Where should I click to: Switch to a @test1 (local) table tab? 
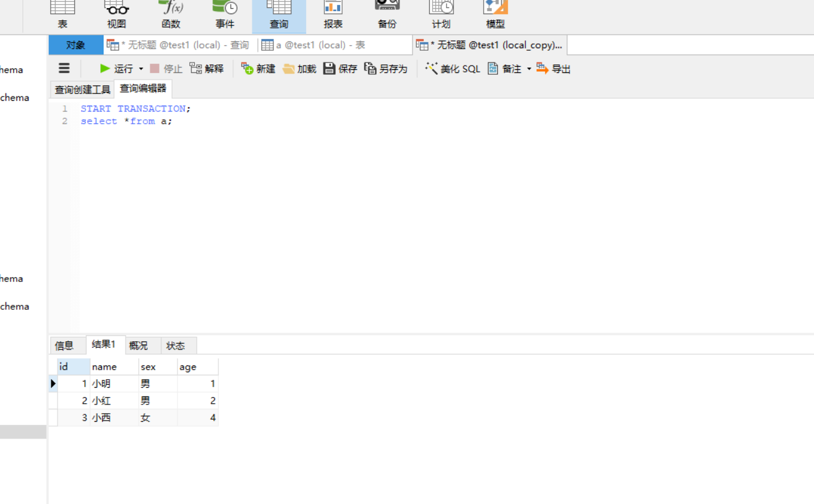click(x=335, y=45)
